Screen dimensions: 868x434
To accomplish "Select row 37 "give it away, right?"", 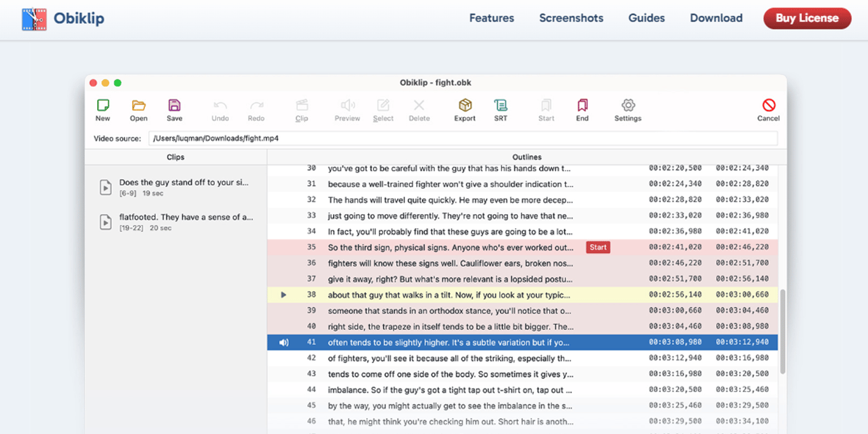I will [522, 279].
